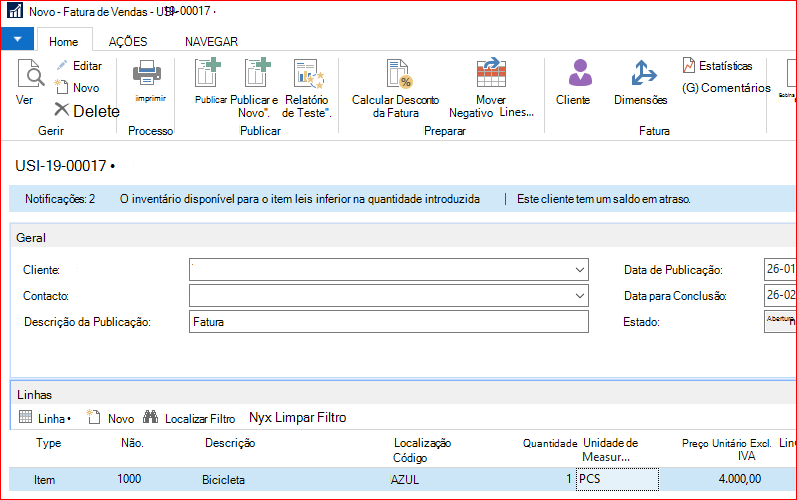
Task: Expand the Contacto dropdown arrow
Action: 579,296
